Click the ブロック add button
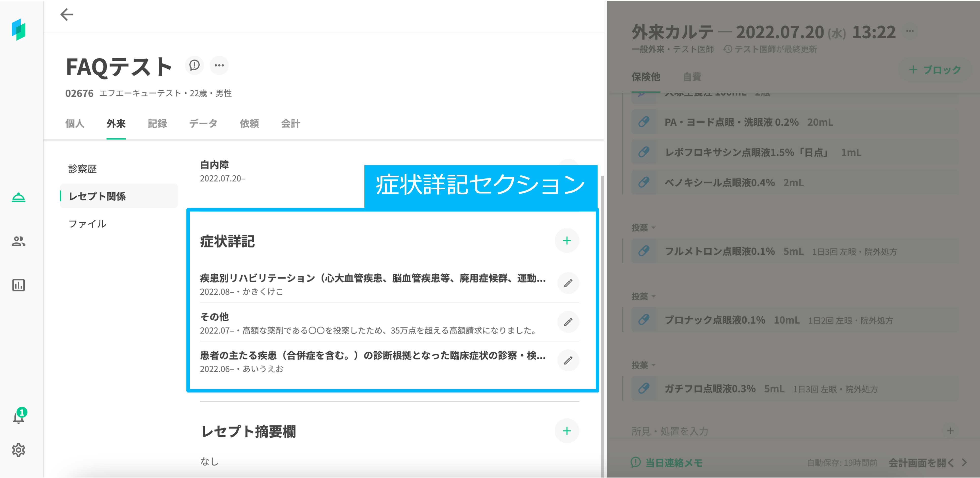This screenshot has height=478, width=980. 935,70
